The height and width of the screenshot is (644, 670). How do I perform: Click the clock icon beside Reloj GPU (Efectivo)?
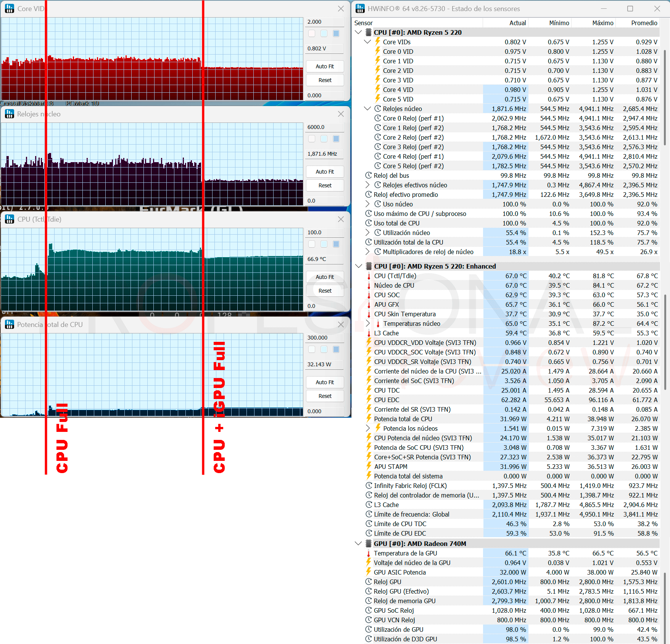coord(369,591)
